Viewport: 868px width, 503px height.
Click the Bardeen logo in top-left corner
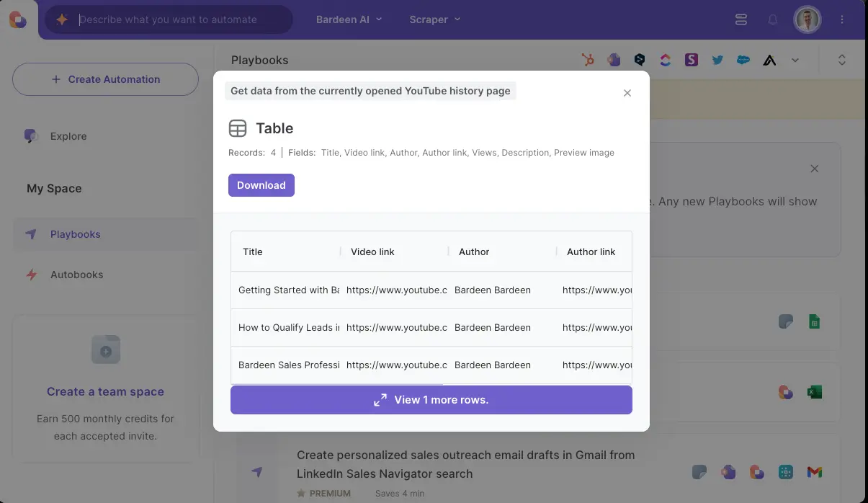18,19
